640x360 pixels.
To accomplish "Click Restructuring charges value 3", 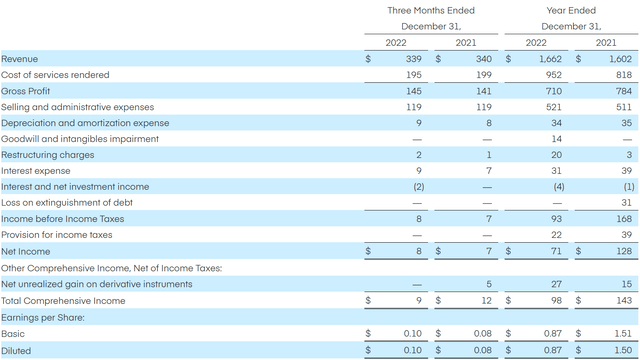I will coord(629,155).
